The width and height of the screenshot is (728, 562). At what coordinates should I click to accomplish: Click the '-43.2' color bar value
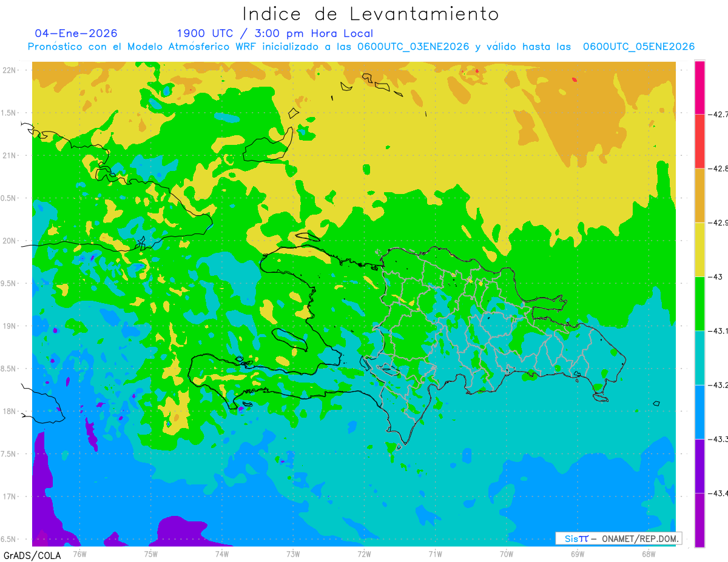click(718, 385)
